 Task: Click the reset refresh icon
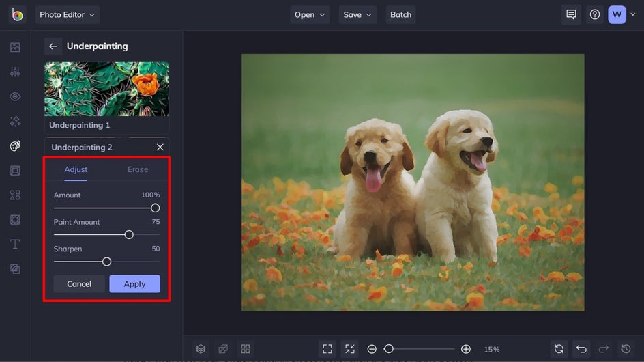[x=559, y=349]
